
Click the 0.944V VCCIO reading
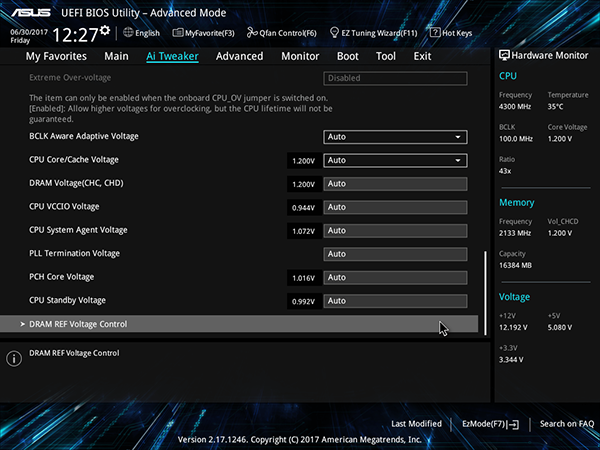coord(303,208)
